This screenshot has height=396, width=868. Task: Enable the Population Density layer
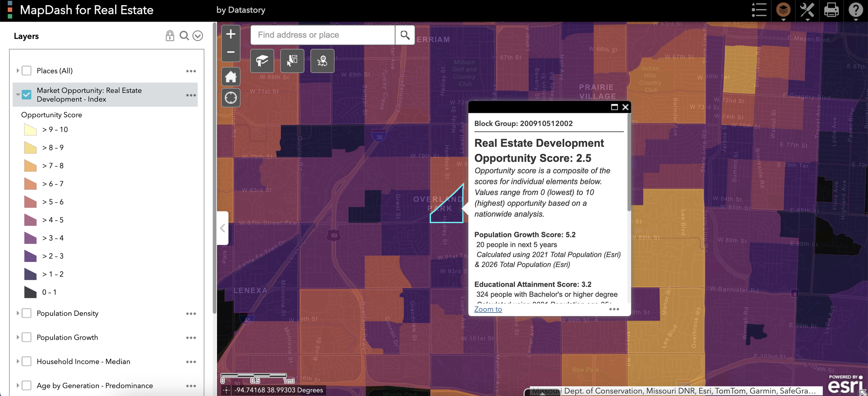(26, 313)
